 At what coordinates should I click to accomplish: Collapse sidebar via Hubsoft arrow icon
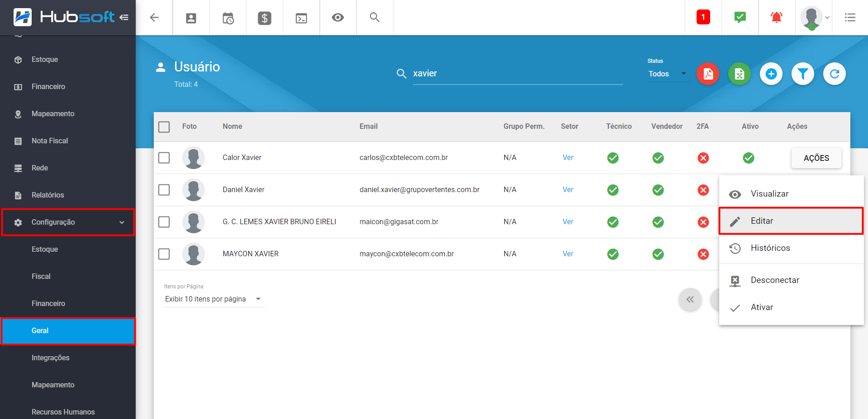[x=124, y=17]
